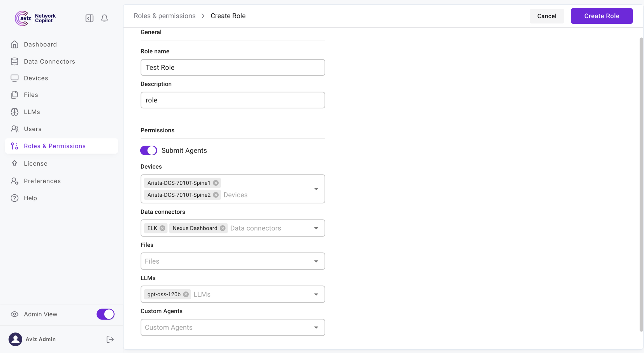Remove Nexus Dashboard connector chip
Screen dimensions: 644x353
(222, 228)
